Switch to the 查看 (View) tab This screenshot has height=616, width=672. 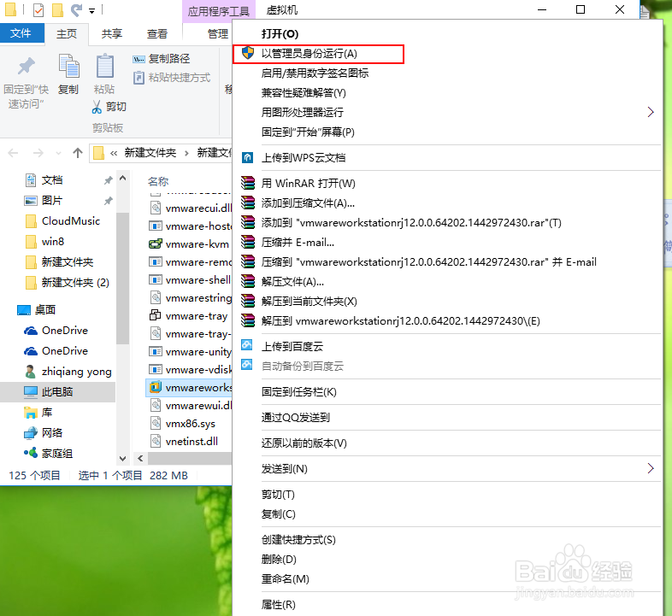[x=157, y=33]
